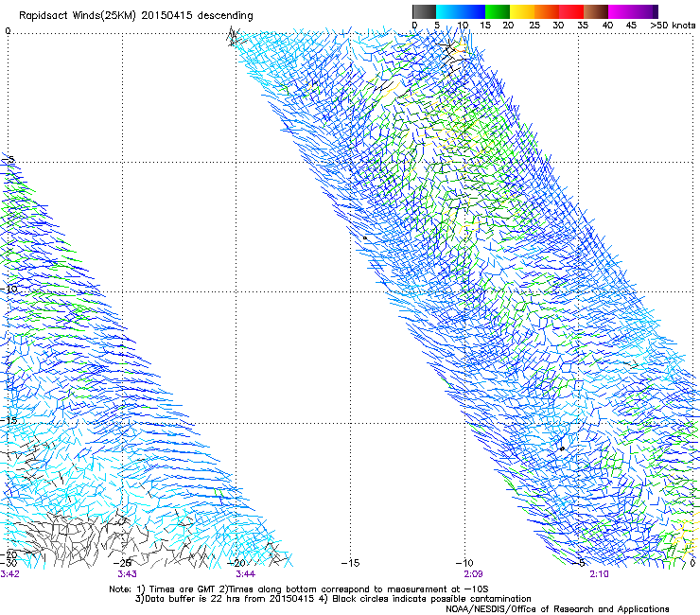Select the yellow 20-25 knots legend swatch
Image resolution: width=700 pixels, height=615 pixels.
pos(522,11)
